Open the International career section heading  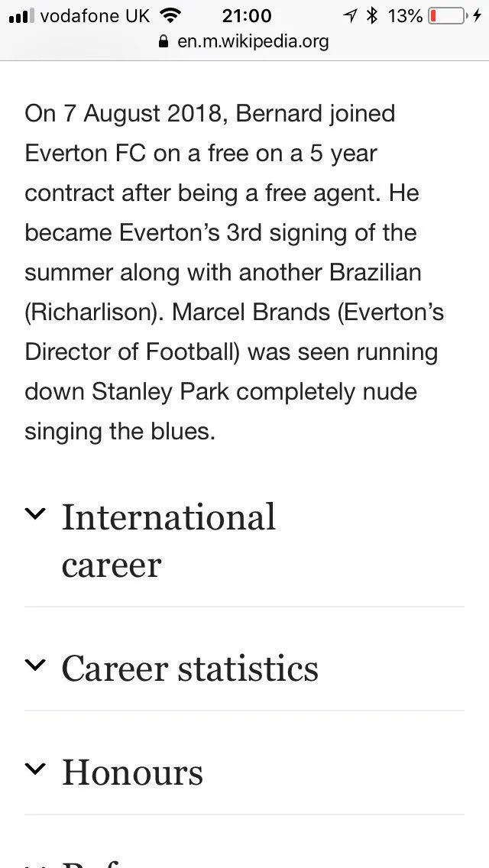coord(168,540)
